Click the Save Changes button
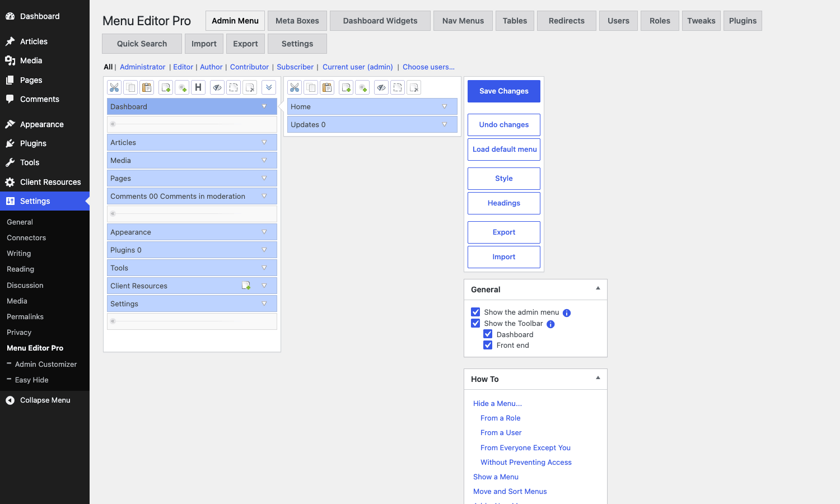The width and height of the screenshot is (840, 504). (504, 91)
